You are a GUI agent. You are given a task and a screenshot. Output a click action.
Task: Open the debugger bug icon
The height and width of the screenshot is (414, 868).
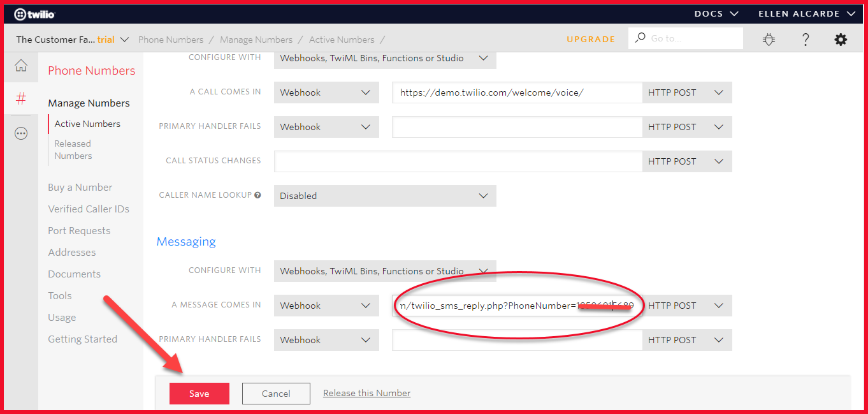click(769, 40)
